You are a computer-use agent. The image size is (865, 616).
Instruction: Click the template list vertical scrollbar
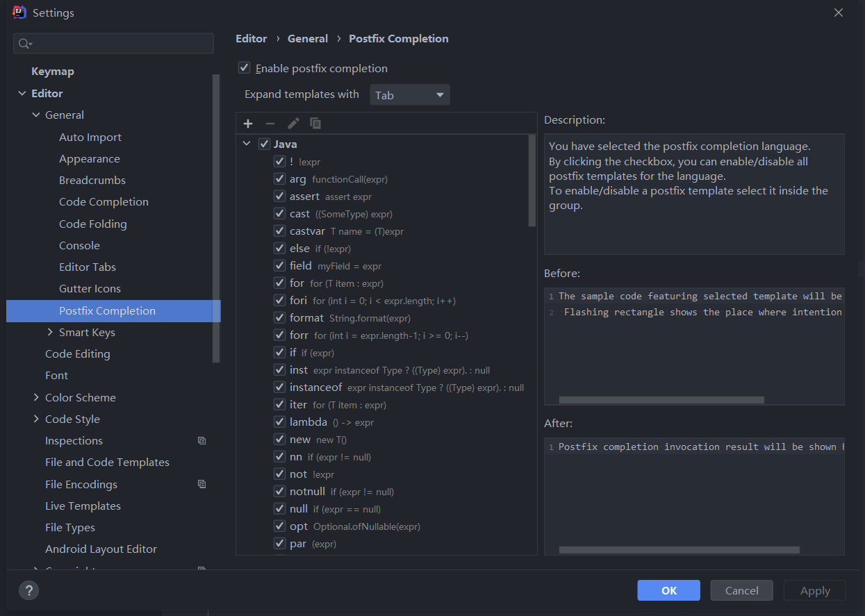tap(532, 181)
